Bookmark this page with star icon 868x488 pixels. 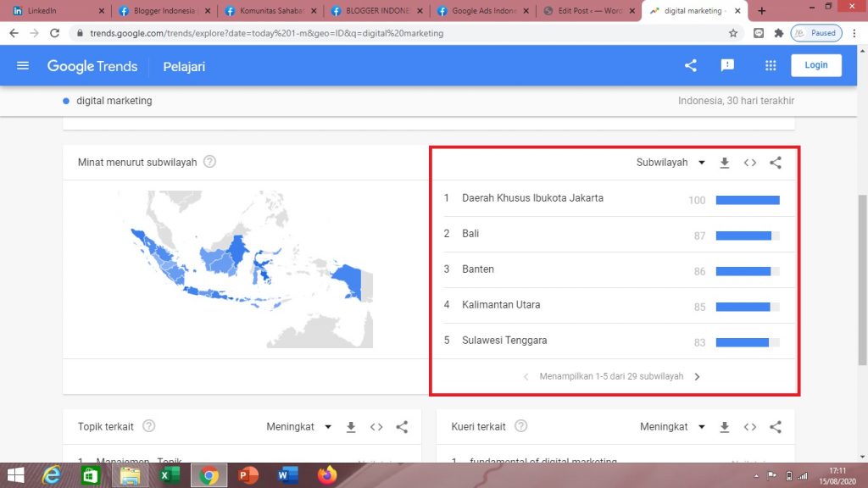pyautogui.click(x=733, y=33)
